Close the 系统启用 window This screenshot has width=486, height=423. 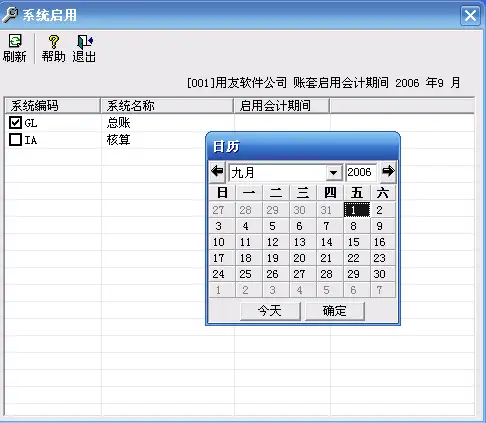point(470,15)
